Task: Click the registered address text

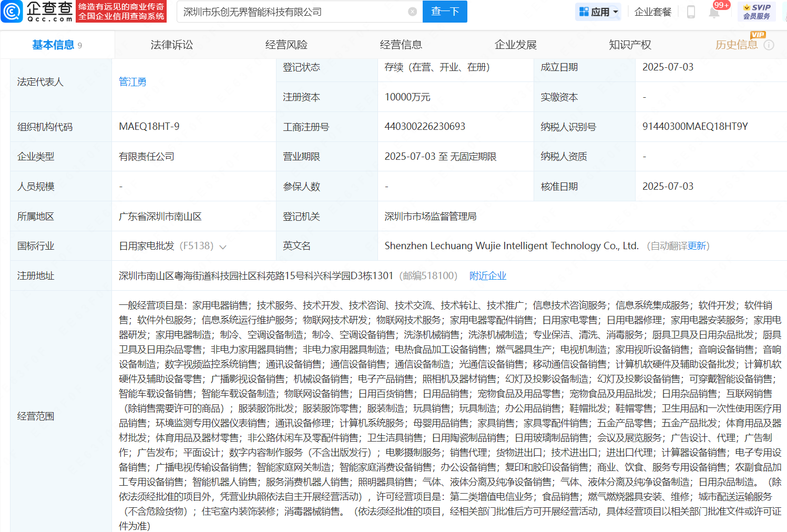Action: coord(256,276)
